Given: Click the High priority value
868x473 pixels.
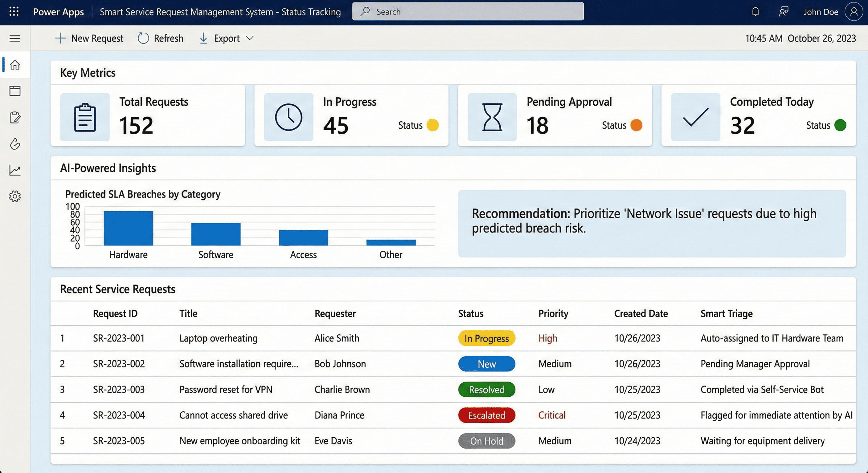Looking at the screenshot, I should (x=547, y=338).
